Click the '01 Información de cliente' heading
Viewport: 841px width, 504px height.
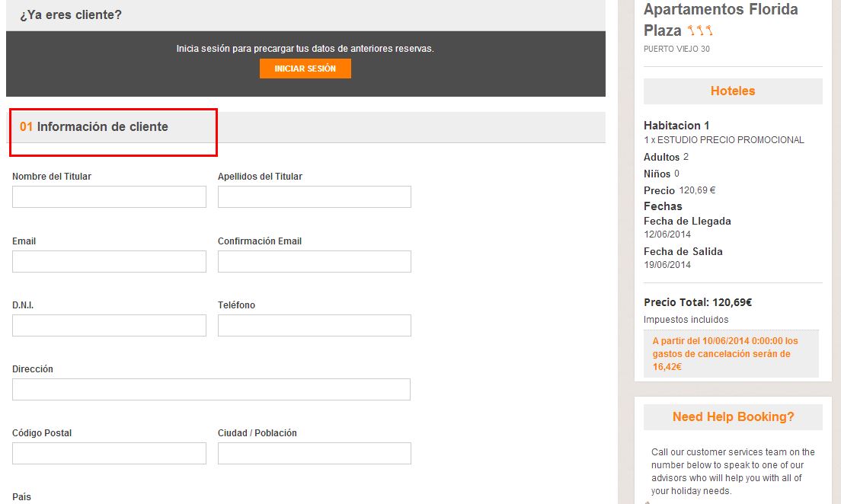click(x=94, y=126)
